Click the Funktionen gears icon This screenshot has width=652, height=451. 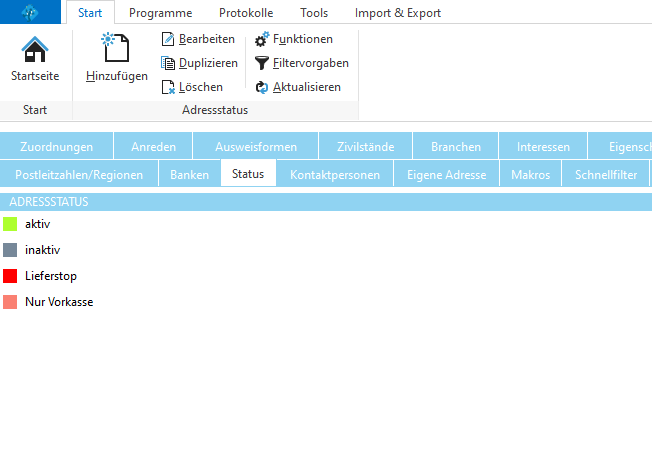(262, 39)
